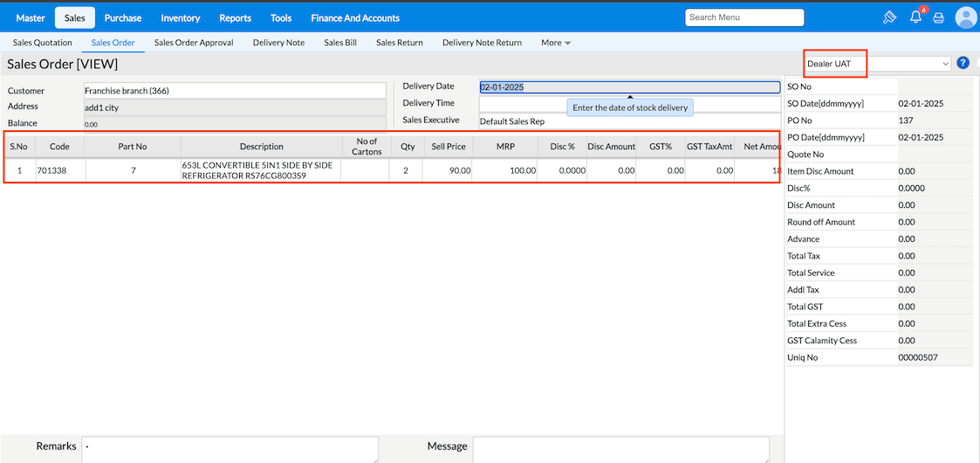The height and width of the screenshot is (463, 980).
Task: Open the Inventory menu
Action: (x=181, y=17)
